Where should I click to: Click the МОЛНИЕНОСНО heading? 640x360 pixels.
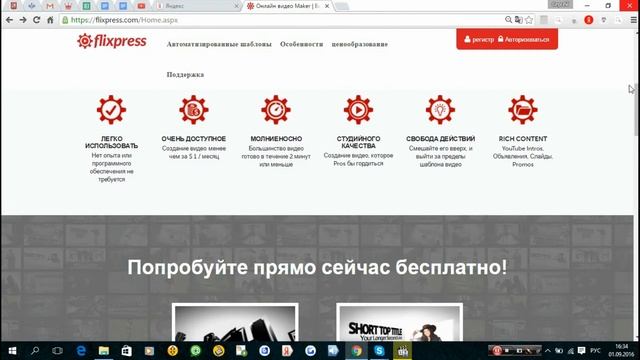point(276,139)
